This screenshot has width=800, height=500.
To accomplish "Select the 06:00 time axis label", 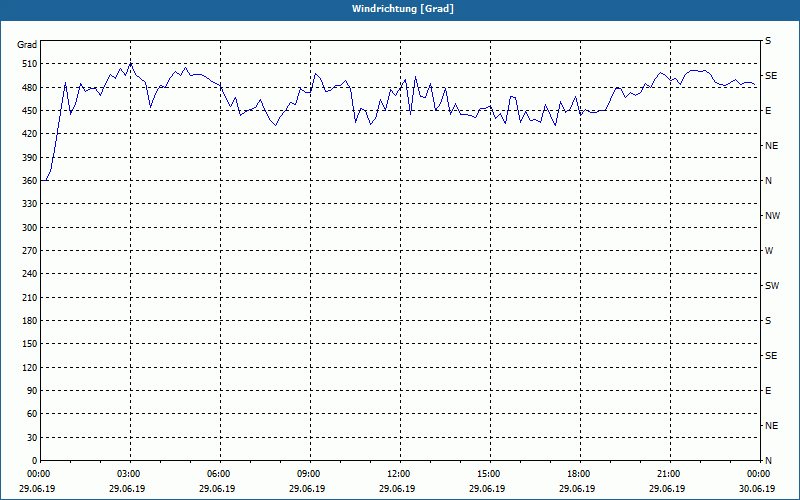I will [x=217, y=474].
